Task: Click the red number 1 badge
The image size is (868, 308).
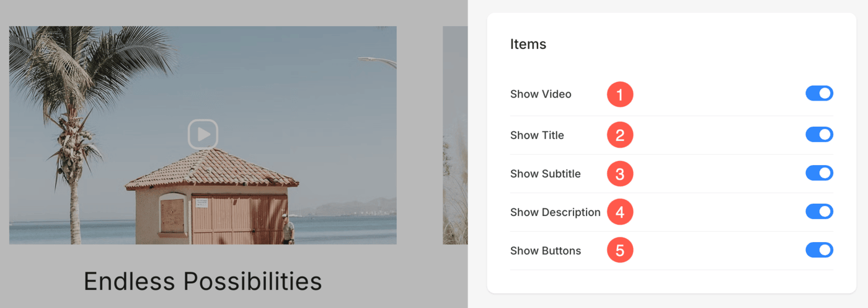Action: tap(620, 94)
